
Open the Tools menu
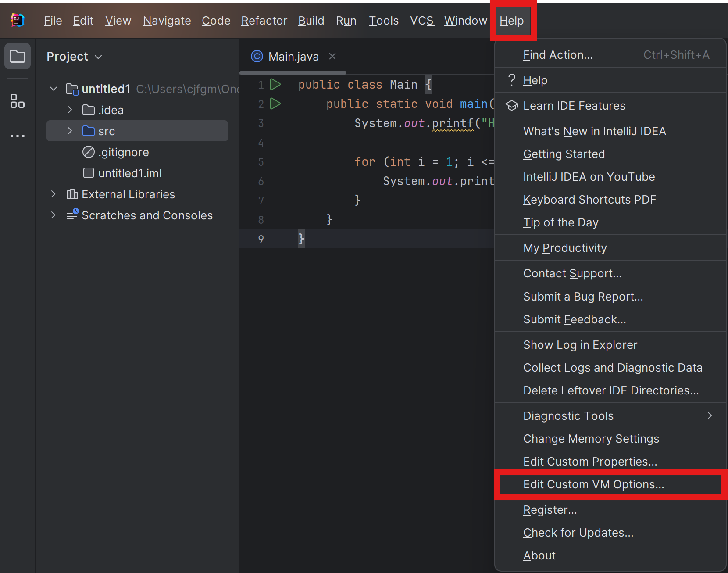pyautogui.click(x=384, y=21)
